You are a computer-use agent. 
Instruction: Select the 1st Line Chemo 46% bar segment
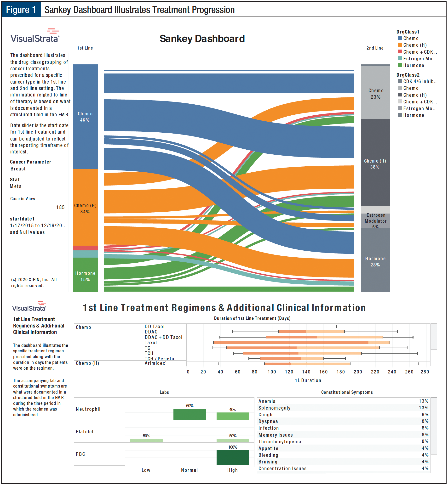(85, 117)
